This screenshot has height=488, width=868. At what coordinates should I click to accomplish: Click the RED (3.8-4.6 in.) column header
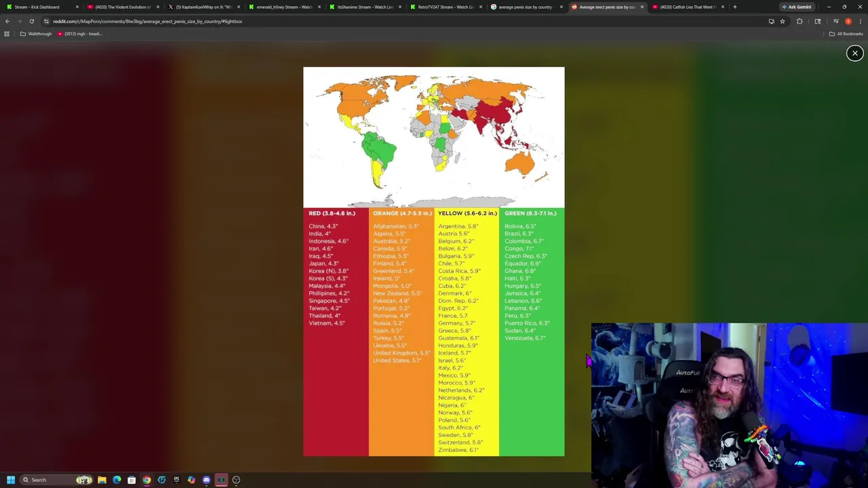coord(332,213)
